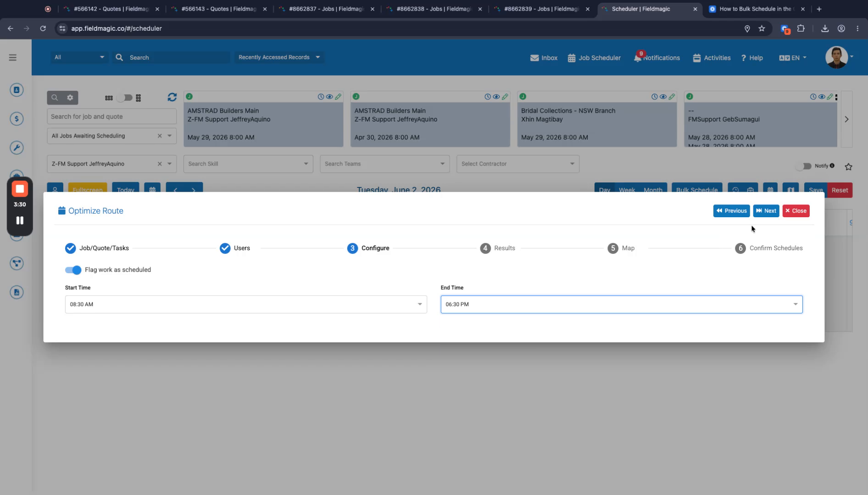The width and height of the screenshot is (868, 495).
Task: Open the Notify info icon
Action: (x=832, y=165)
